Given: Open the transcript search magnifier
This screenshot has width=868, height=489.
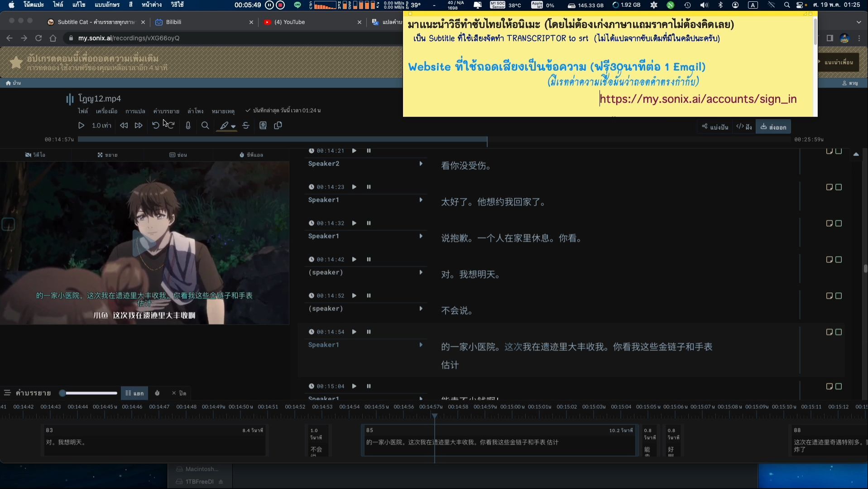Looking at the screenshot, I should coord(205,126).
